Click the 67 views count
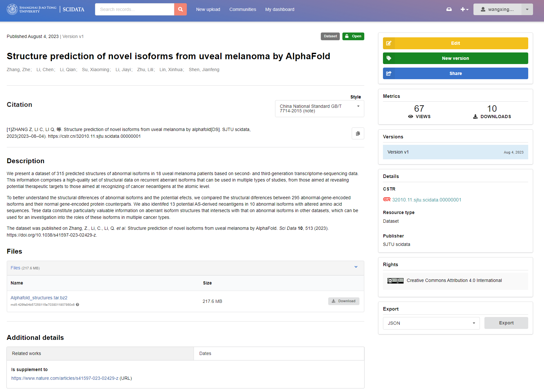The image size is (544, 392). (x=419, y=108)
